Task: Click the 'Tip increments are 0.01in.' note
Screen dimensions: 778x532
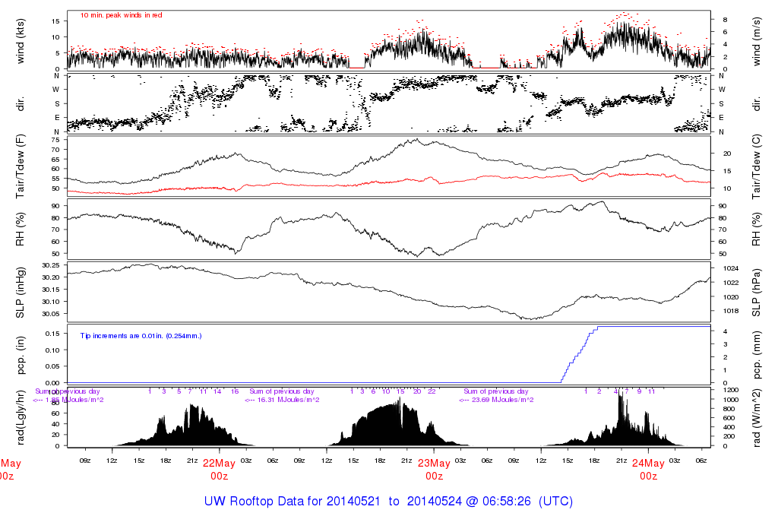Action: [141, 336]
